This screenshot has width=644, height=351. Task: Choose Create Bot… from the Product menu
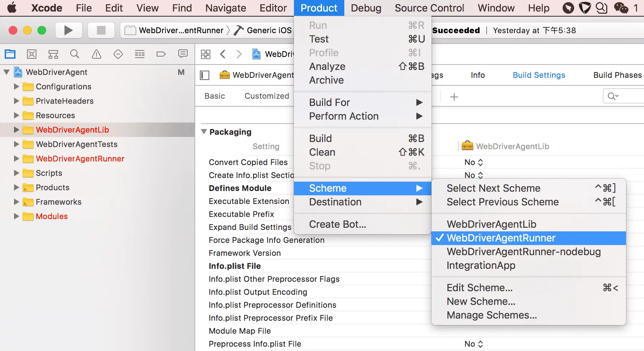(x=363, y=224)
